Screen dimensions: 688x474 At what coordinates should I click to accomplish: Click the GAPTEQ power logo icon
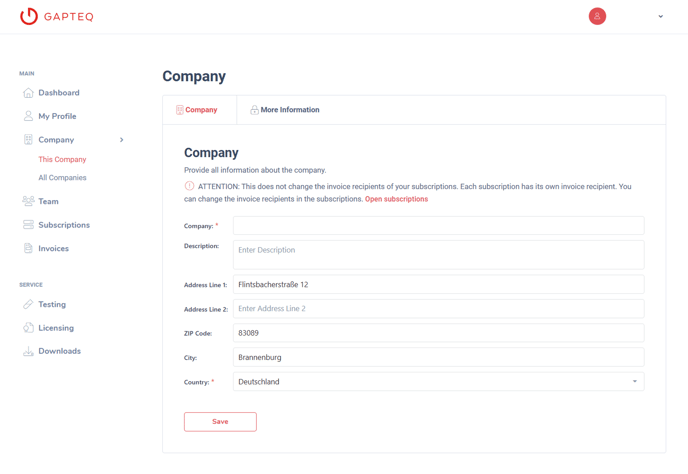coord(29,16)
